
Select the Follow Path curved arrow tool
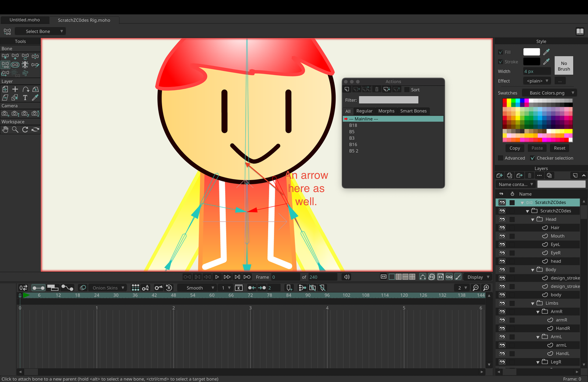pyautogui.click(x=25, y=89)
